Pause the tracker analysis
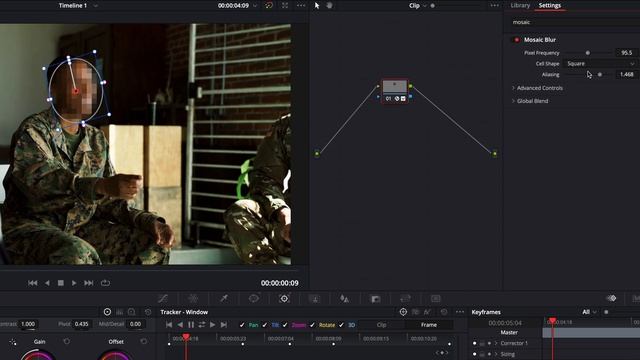 coord(191,325)
